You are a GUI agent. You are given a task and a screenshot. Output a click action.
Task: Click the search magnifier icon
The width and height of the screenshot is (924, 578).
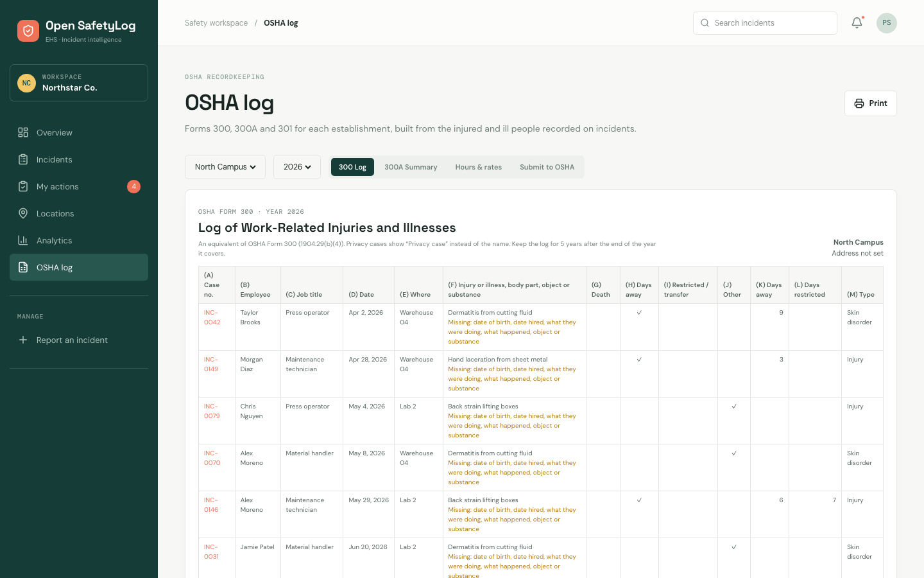pos(705,23)
